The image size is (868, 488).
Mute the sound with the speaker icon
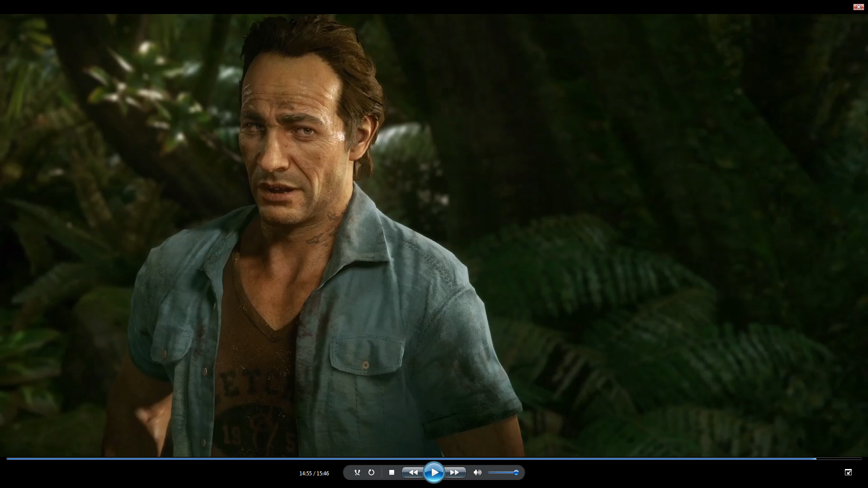[477, 473]
